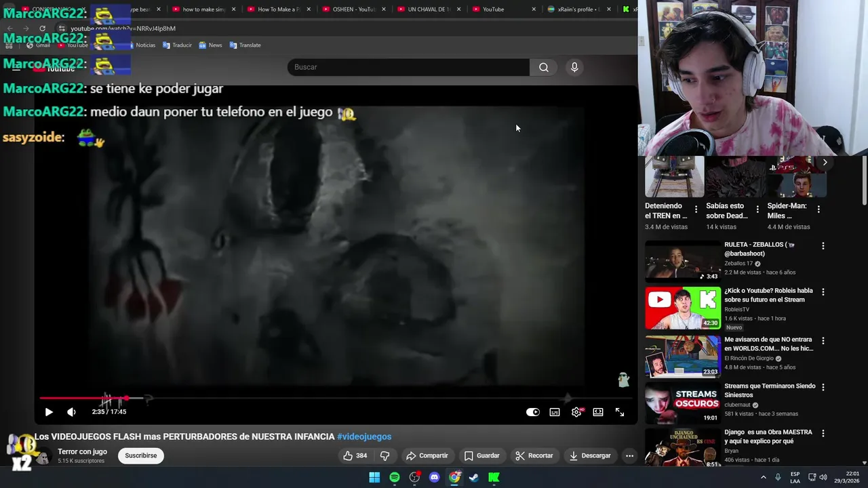Mute the video volume

point(71,412)
